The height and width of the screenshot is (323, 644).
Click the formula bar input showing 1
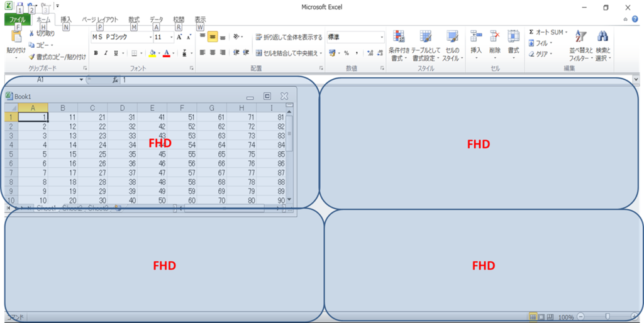tap(377, 80)
